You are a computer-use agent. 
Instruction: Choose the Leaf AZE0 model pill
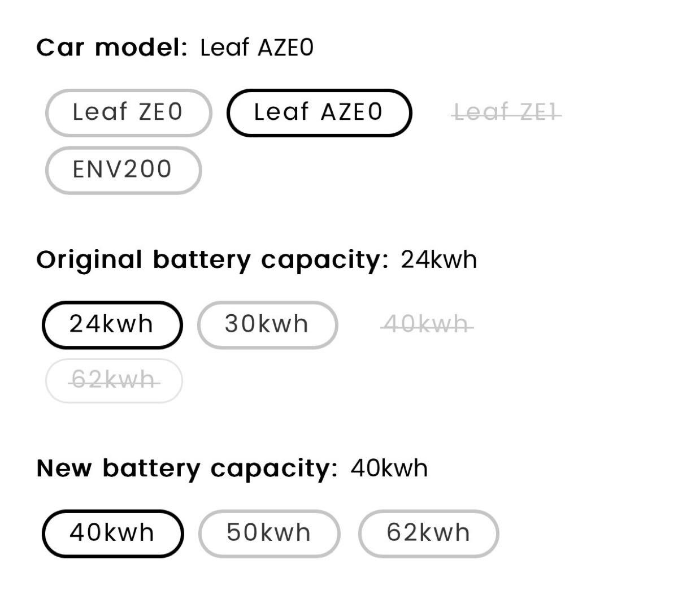(319, 112)
